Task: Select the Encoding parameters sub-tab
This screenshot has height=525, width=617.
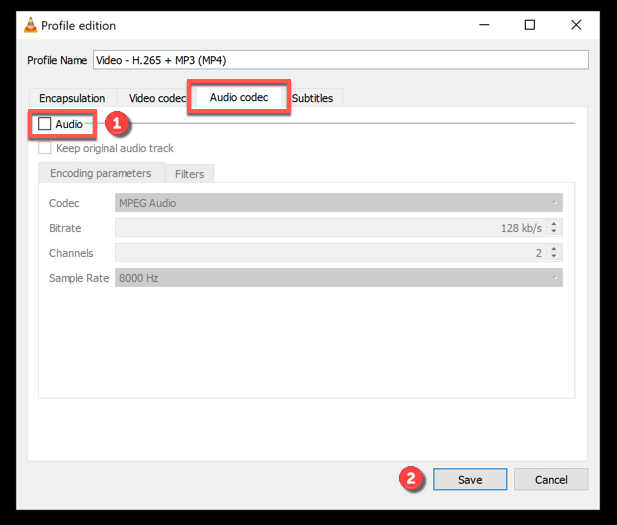Action: pos(101,173)
